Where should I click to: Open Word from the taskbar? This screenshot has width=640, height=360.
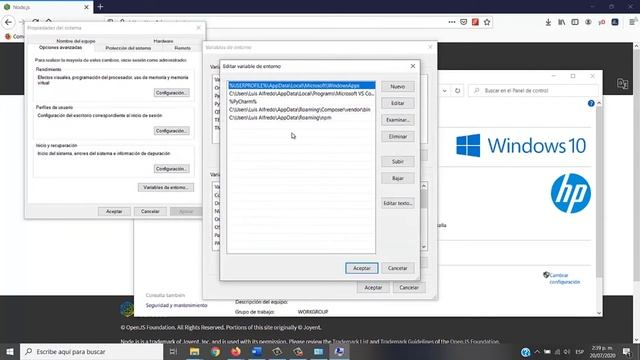tap(257, 351)
